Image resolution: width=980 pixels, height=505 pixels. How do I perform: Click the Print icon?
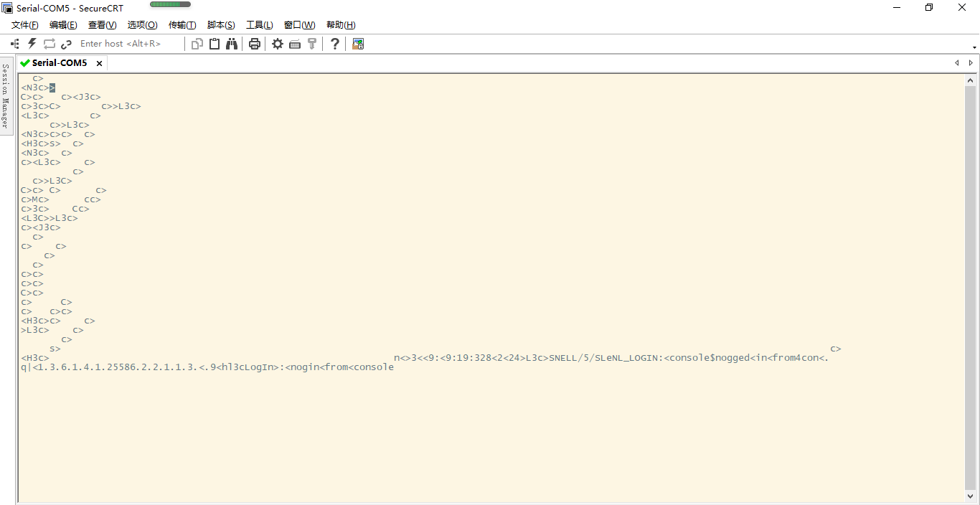pyautogui.click(x=254, y=44)
